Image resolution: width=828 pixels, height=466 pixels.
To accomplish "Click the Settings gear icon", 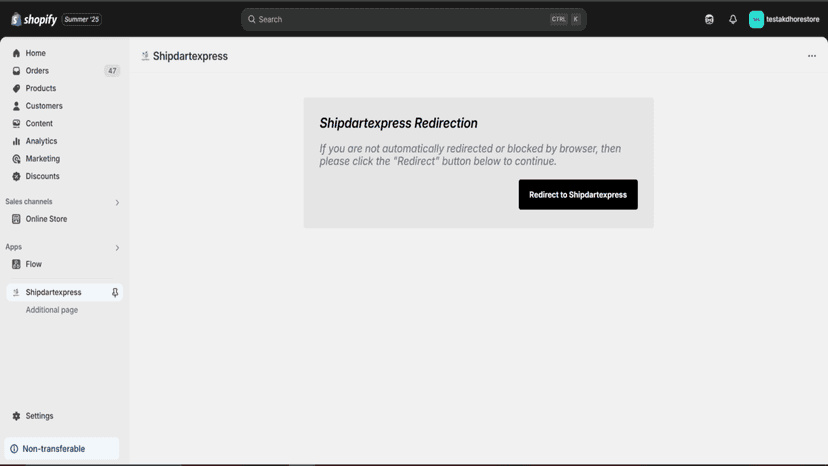I will point(16,416).
